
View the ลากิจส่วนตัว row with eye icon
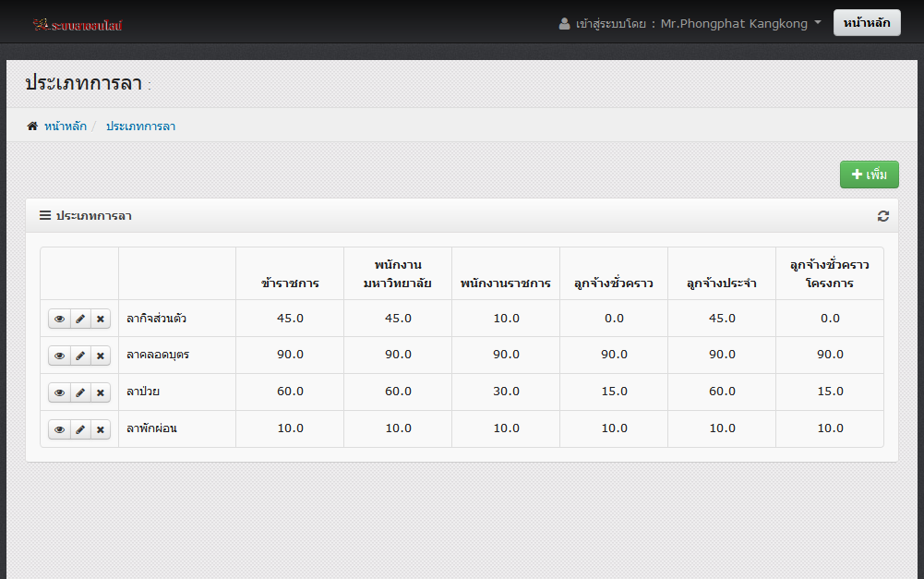(x=59, y=319)
